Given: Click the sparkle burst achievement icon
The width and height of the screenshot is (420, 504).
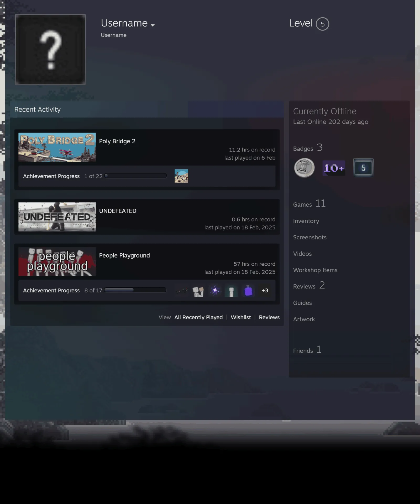Looking at the screenshot, I should [215, 291].
